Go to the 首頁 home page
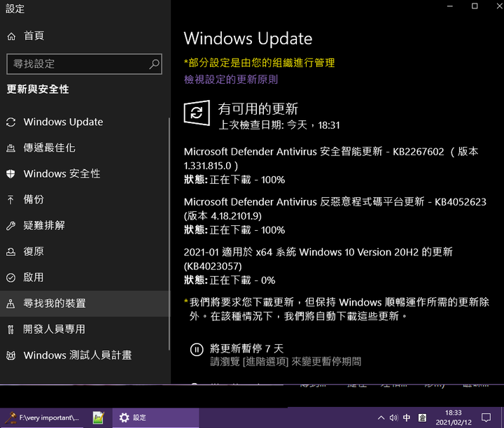The image size is (504, 428). (x=34, y=36)
